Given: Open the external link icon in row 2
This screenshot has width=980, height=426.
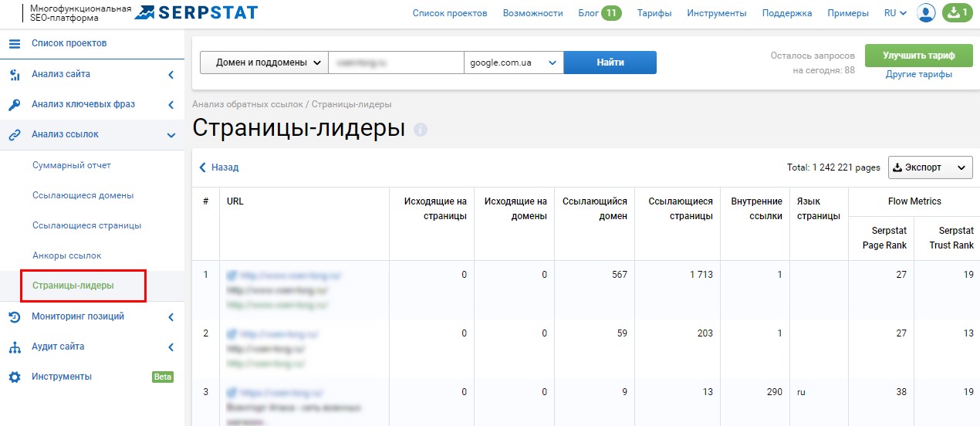Looking at the screenshot, I should click(231, 334).
